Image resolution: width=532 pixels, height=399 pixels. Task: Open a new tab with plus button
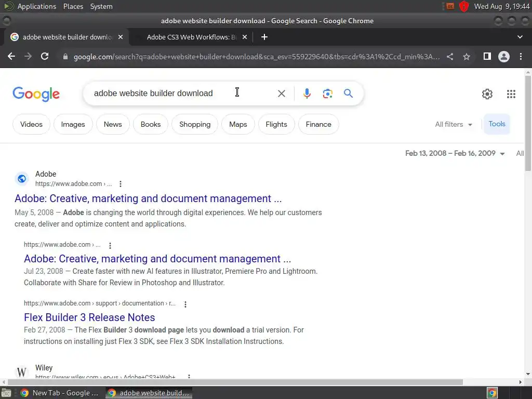[264, 37]
